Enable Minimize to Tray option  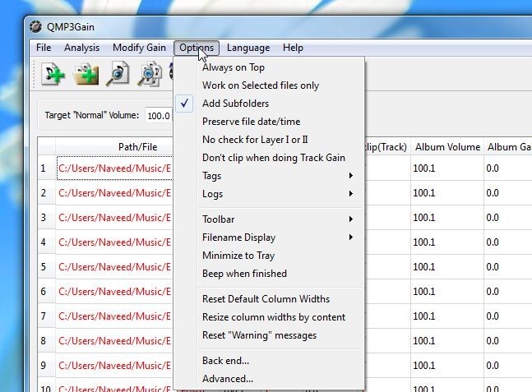(x=269, y=256)
